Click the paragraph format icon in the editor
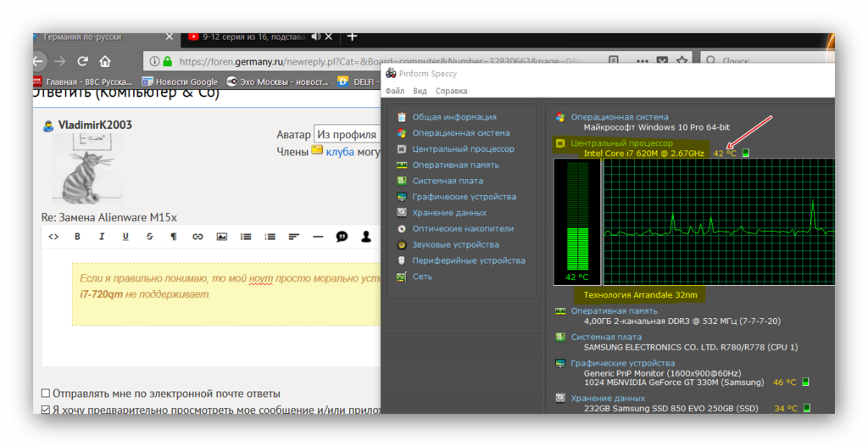This screenshot has height=447, width=868. 174,237
